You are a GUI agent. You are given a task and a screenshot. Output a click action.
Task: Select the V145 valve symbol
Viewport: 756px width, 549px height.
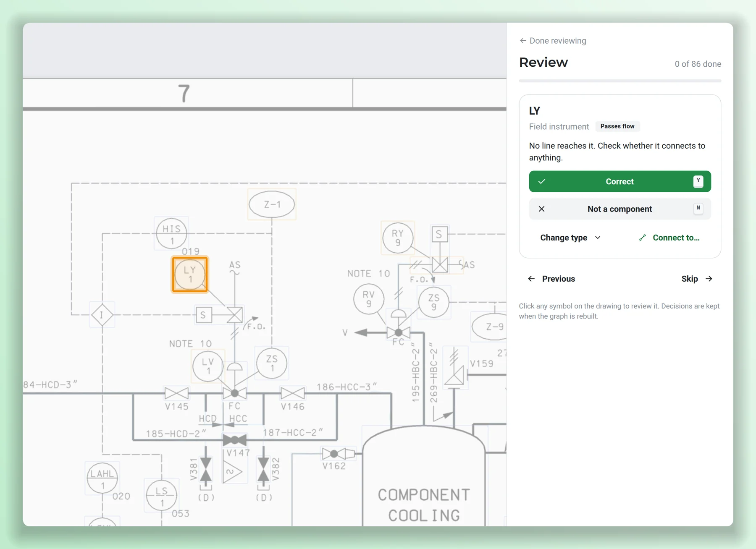tap(177, 393)
